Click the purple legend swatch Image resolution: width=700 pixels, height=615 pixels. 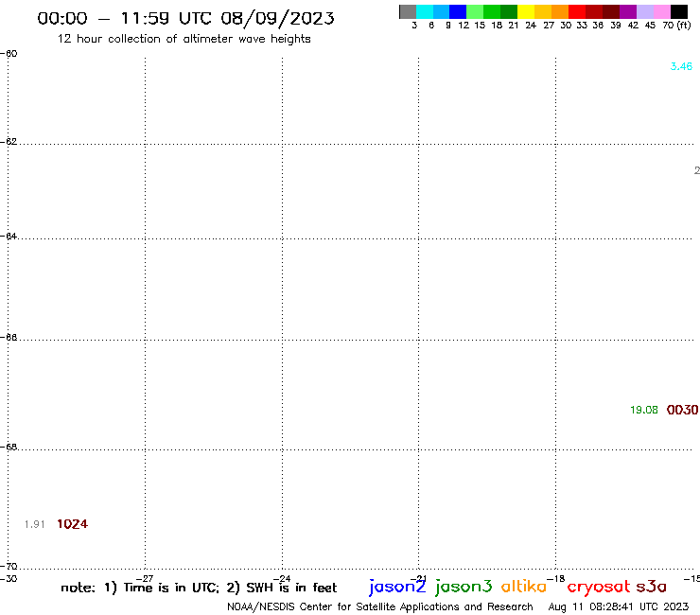pos(628,11)
